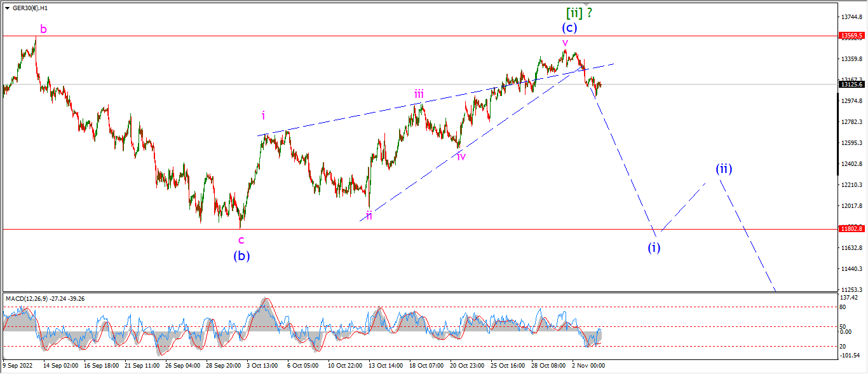Image resolution: width=868 pixels, height=374 pixels.
Task: Click the green [ii] ? wave label
Action: pyautogui.click(x=583, y=12)
